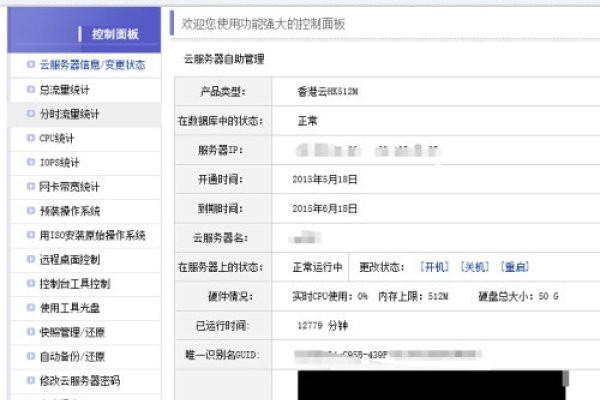
Task: Click the 2015年6月18日 expiry date
Action: 324,209
